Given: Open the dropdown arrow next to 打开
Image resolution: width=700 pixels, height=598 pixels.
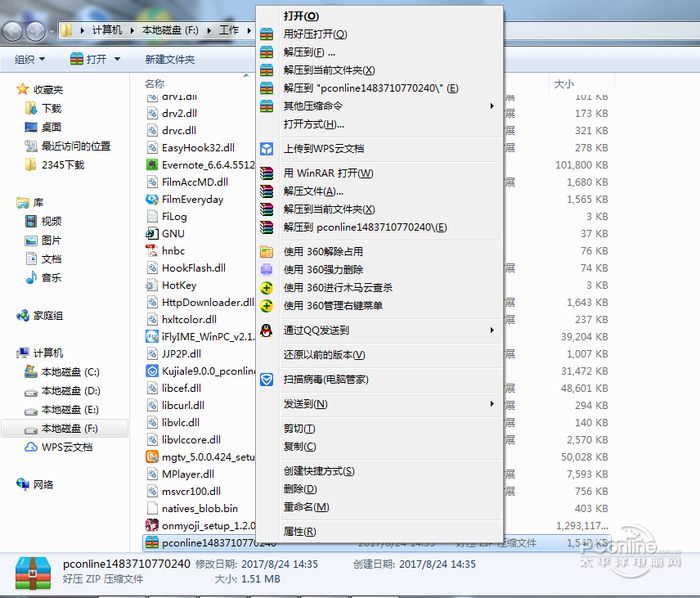Looking at the screenshot, I should coord(117,59).
